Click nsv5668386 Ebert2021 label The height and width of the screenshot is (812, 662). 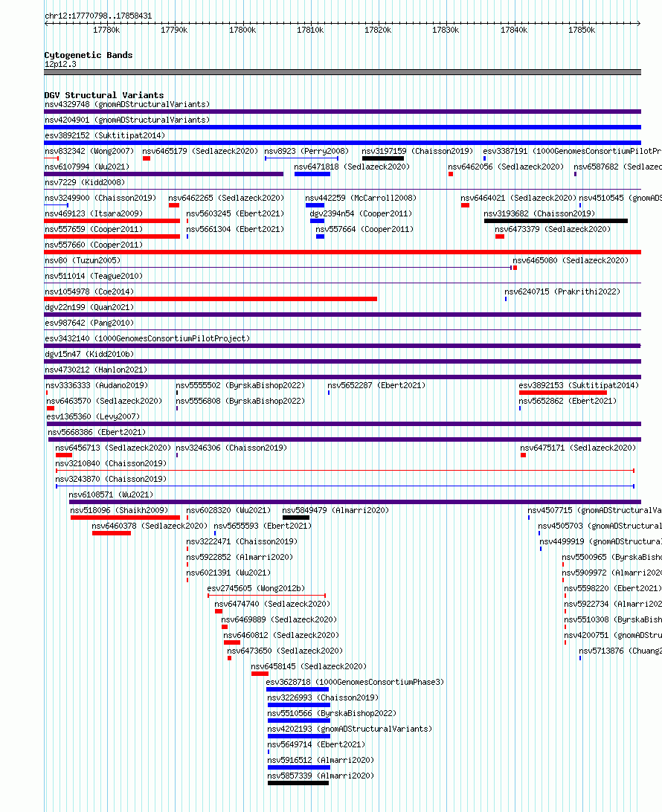pos(97,431)
